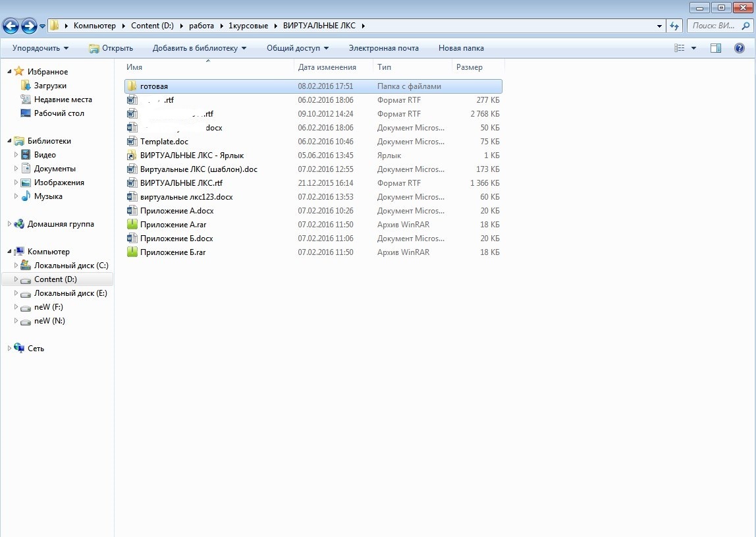Expand Домашняя группа node

point(9,224)
